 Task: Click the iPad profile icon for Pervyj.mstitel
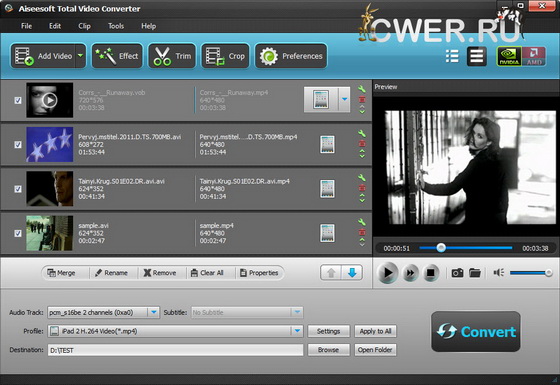click(x=327, y=145)
